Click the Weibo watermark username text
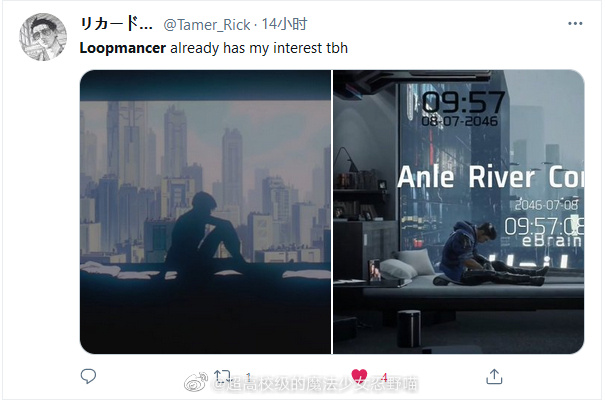The height and width of the screenshot is (400, 605). [315, 384]
